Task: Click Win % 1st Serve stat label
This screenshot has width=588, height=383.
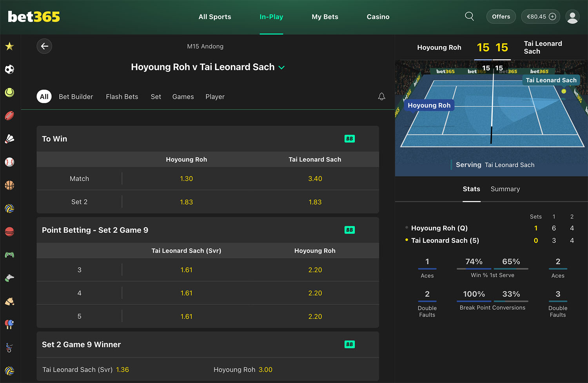Action: [493, 275]
